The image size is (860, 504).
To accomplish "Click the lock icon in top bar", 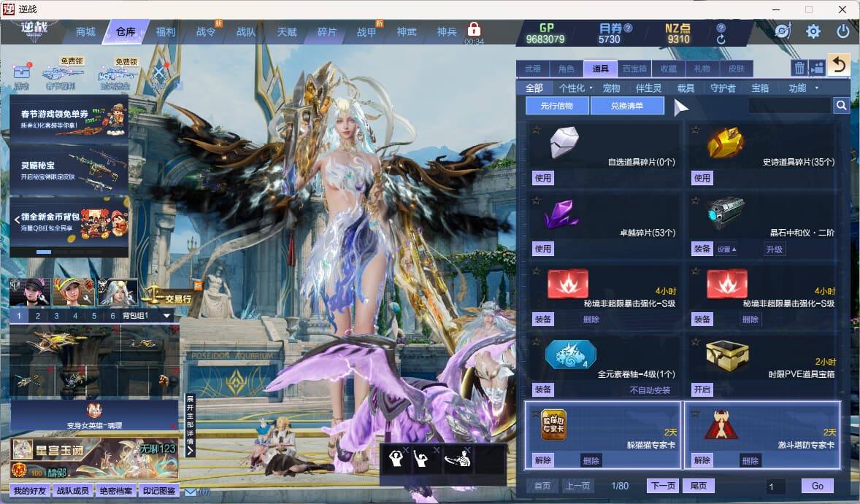I will click(474, 30).
